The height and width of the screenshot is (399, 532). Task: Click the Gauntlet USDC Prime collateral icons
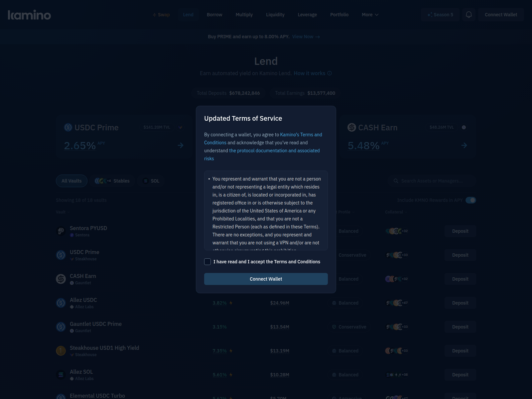pyautogui.click(x=396, y=327)
